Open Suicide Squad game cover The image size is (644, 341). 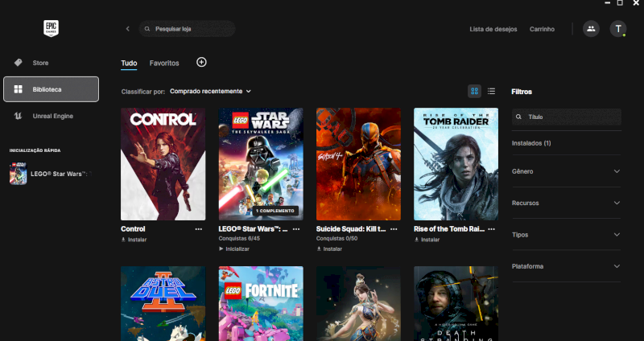coord(358,164)
